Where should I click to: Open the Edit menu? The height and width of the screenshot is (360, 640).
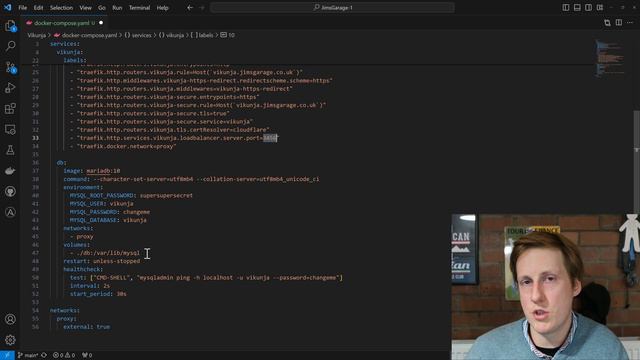(x=38, y=7)
